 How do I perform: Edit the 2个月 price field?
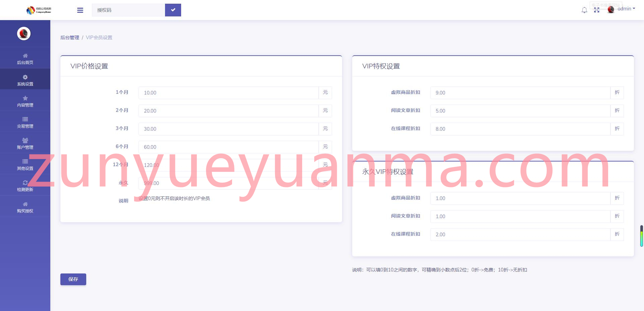click(x=228, y=111)
